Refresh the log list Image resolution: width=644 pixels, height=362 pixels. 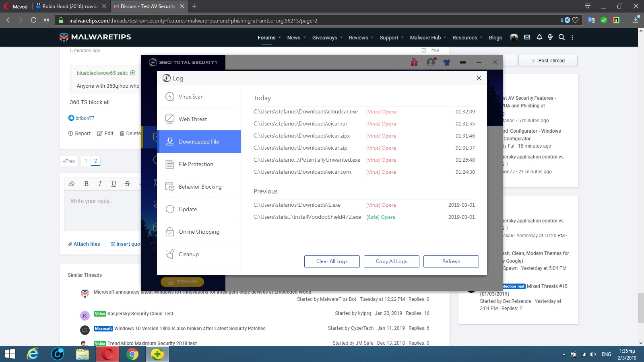pyautogui.click(x=451, y=261)
